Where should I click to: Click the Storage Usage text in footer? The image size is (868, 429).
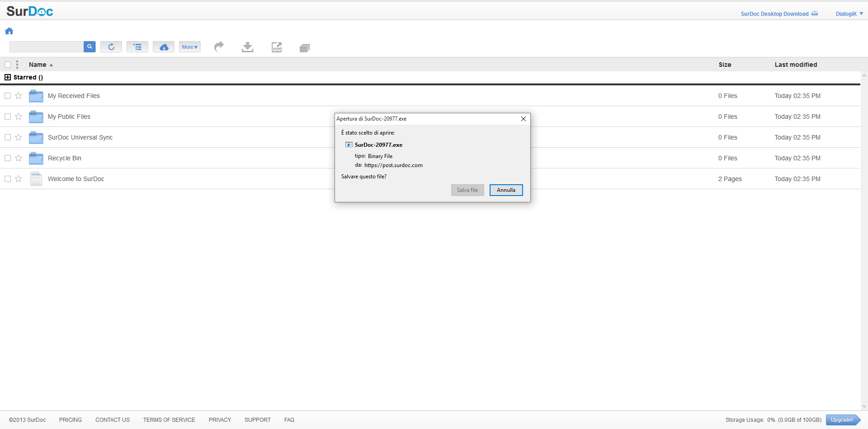click(x=774, y=420)
